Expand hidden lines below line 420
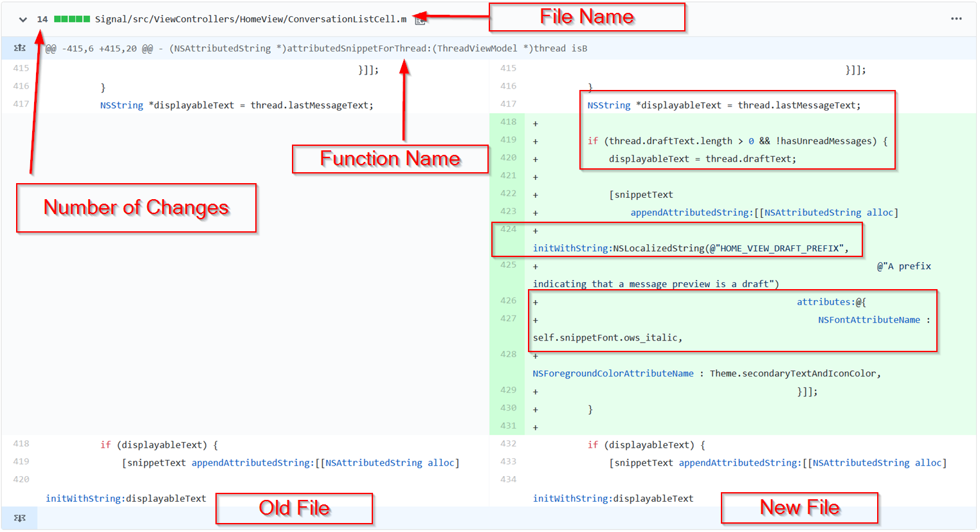 [20, 518]
